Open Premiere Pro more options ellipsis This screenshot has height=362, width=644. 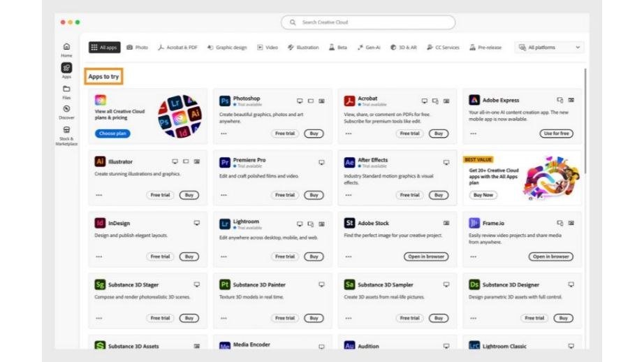(224, 195)
